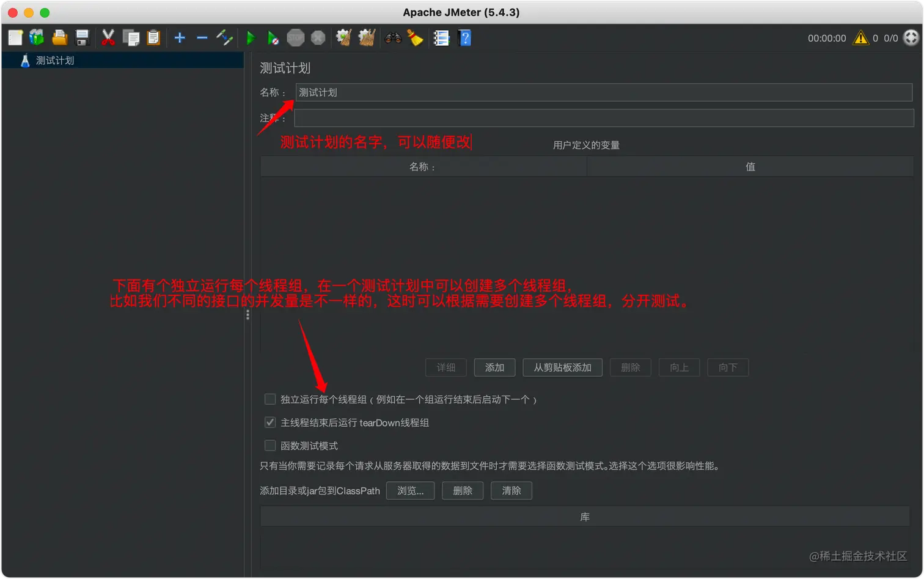924x579 pixels.
Task: Shut down test with gray X icon
Action: coord(318,38)
